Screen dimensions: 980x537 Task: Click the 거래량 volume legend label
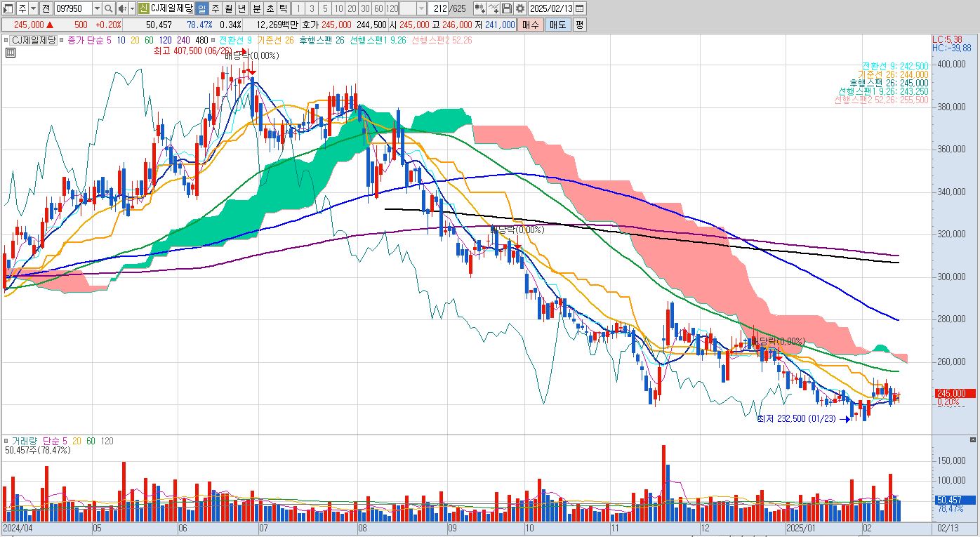(x=24, y=441)
